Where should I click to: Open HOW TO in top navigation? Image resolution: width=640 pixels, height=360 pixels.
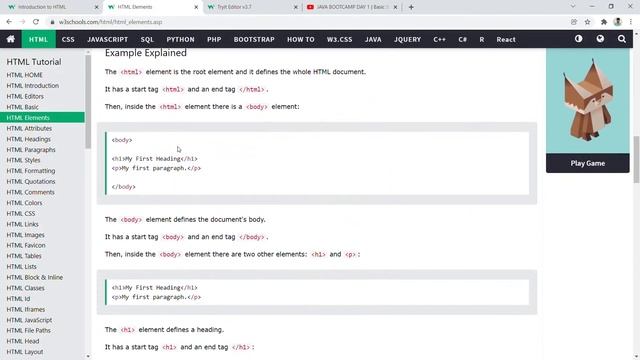click(x=300, y=39)
